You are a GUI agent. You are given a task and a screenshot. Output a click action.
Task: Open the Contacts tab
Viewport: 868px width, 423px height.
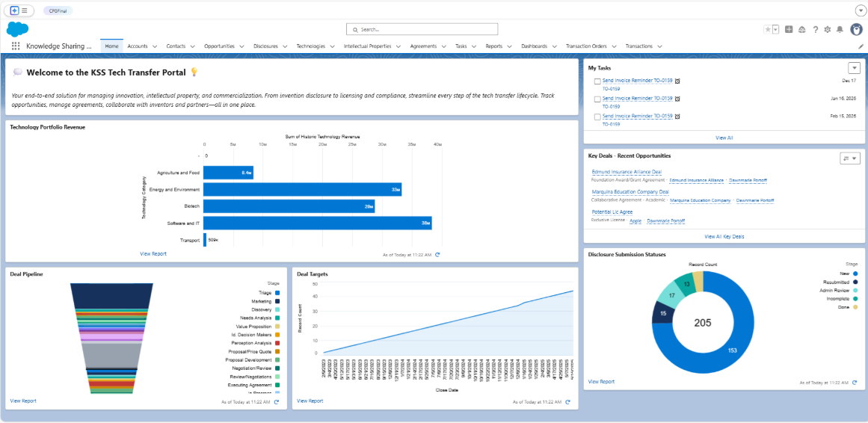pos(176,46)
